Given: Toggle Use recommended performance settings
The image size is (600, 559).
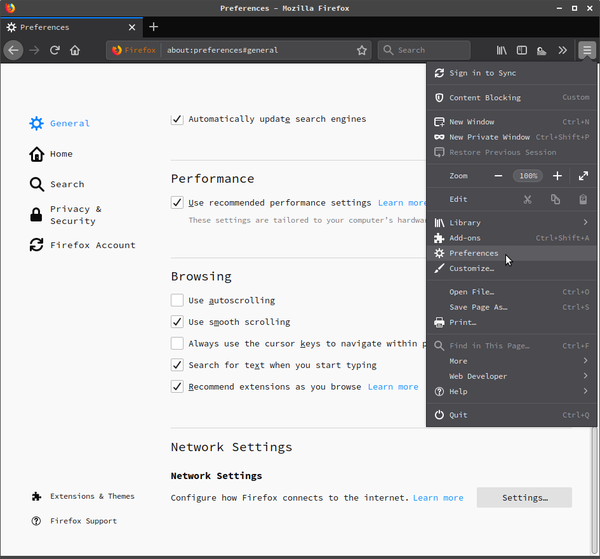Looking at the screenshot, I should pyautogui.click(x=177, y=202).
